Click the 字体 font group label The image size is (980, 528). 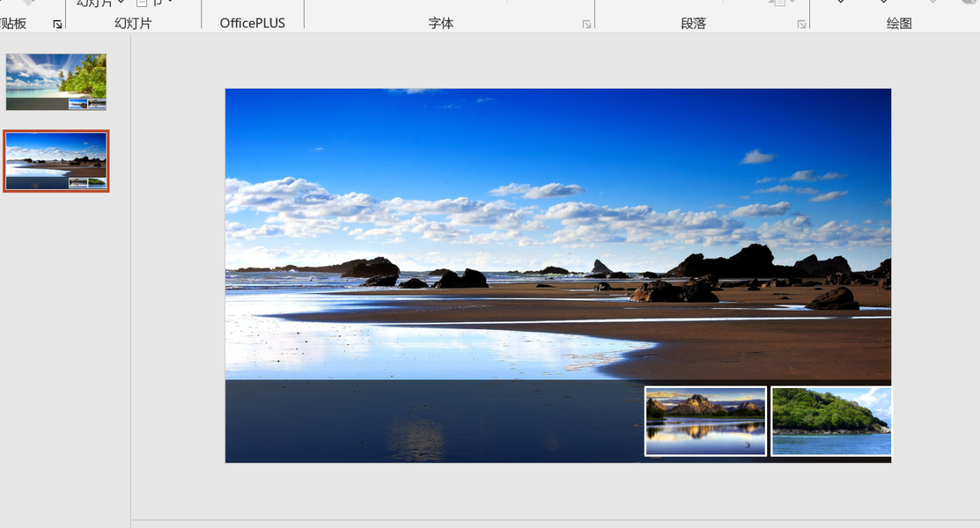441,24
